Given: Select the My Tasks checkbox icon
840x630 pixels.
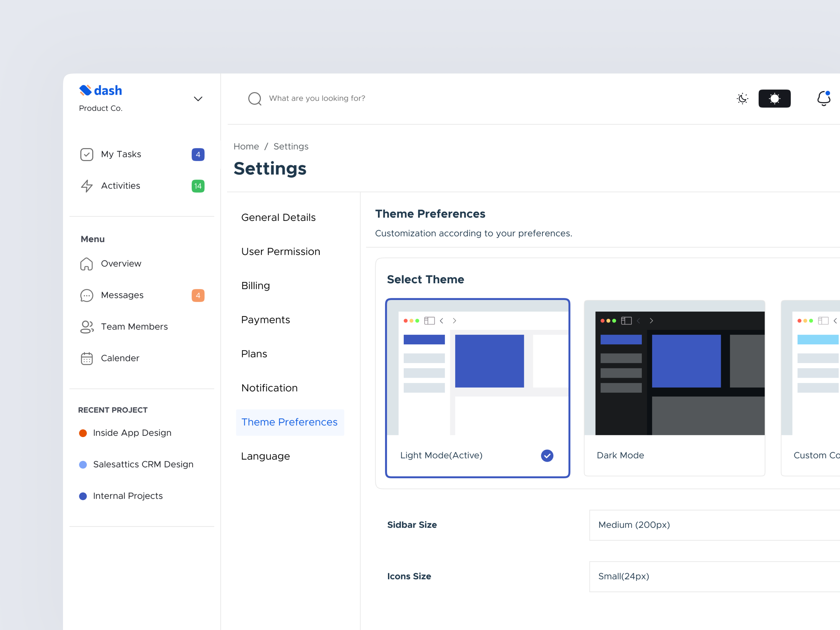Looking at the screenshot, I should [87, 154].
